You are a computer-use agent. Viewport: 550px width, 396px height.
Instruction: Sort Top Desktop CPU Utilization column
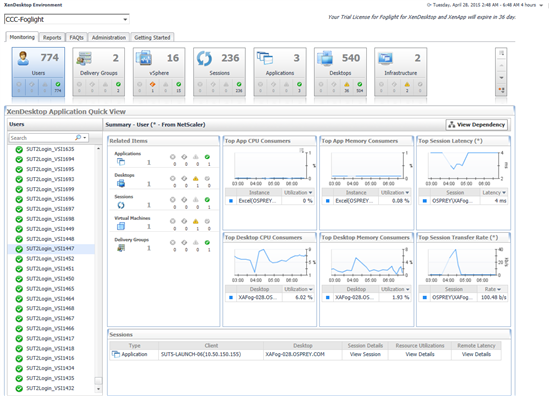click(297, 289)
